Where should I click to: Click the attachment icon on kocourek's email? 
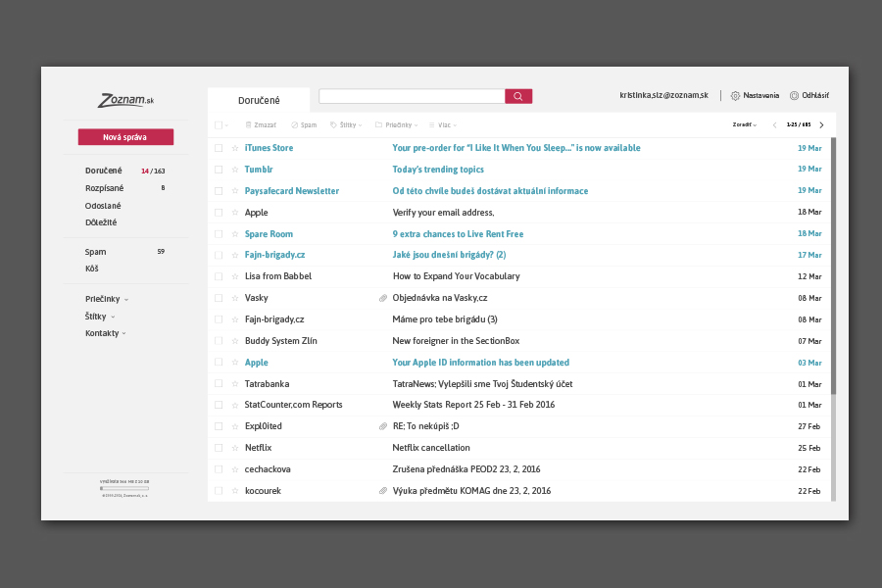pos(382,490)
